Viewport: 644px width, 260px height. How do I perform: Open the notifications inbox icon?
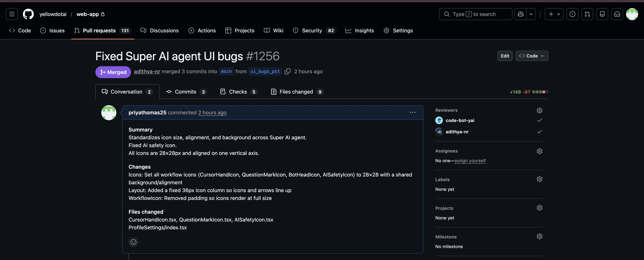pyautogui.click(x=617, y=14)
